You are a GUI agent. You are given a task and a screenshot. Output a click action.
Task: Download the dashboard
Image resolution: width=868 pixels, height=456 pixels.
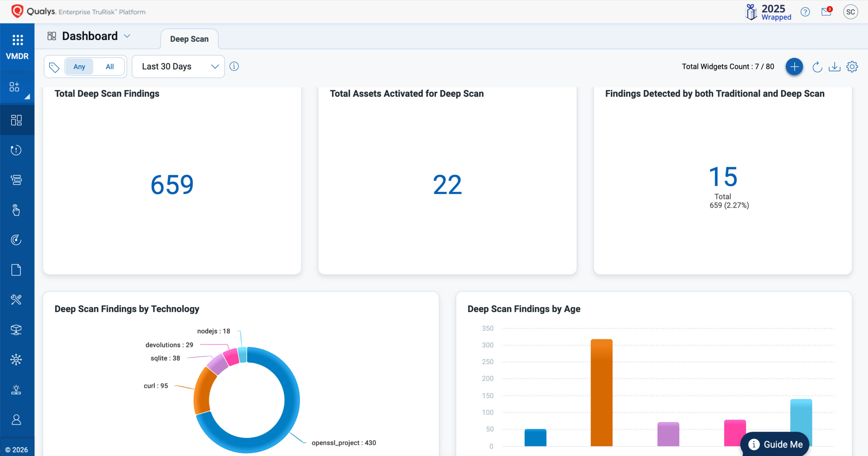pos(834,67)
